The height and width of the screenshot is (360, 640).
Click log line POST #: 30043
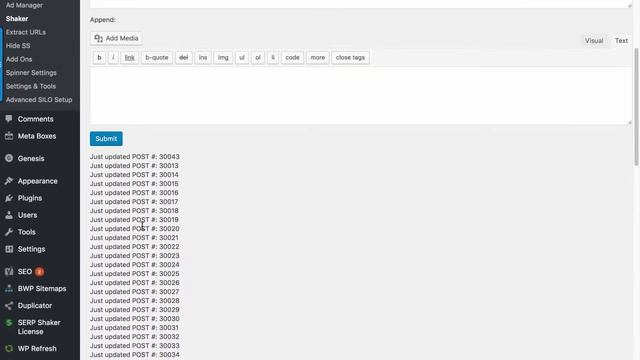click(135, 157)
